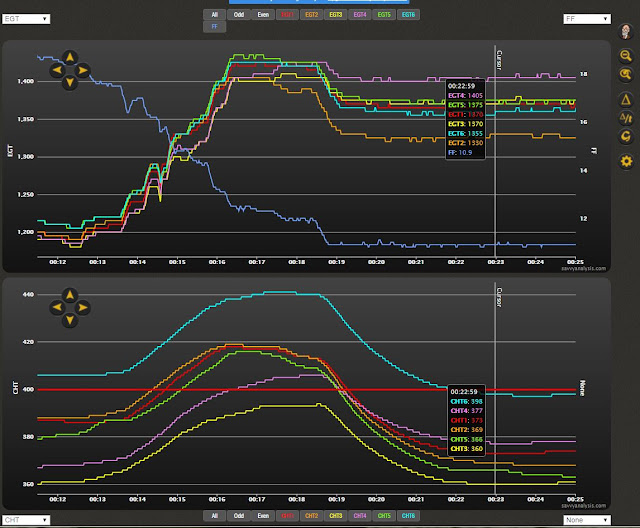Toggle CHT1 series in bottom chart
The width and height of the screenshot is (640, 528).
[287, 516]
